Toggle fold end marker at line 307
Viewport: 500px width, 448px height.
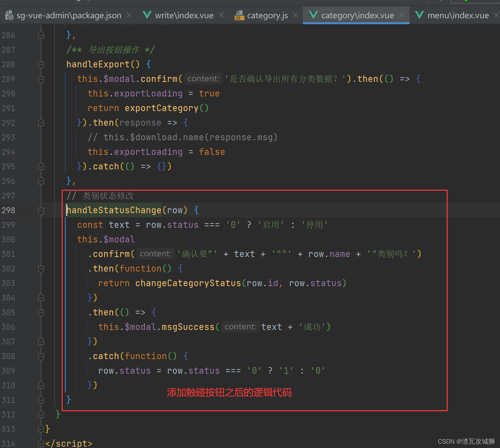tap(41, 342)
